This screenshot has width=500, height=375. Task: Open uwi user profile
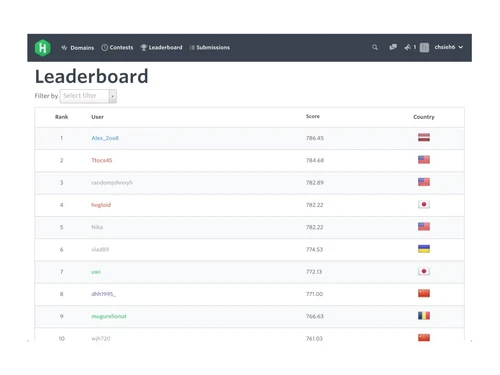pos(96,272)
